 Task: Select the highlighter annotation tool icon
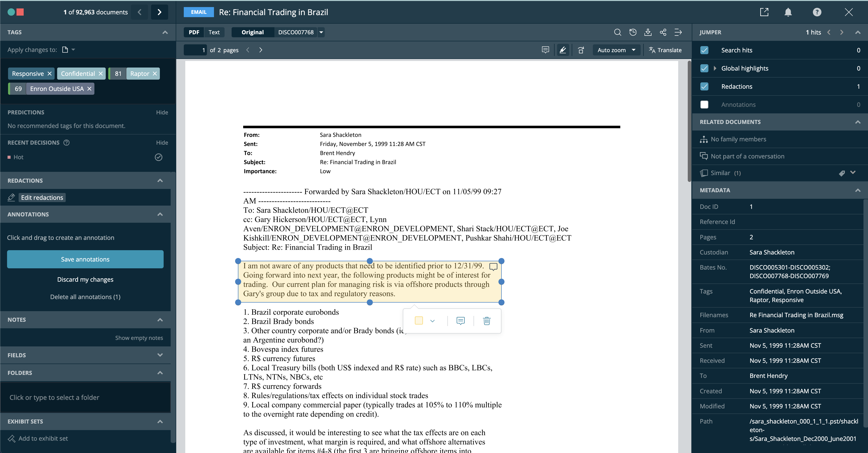563,50
